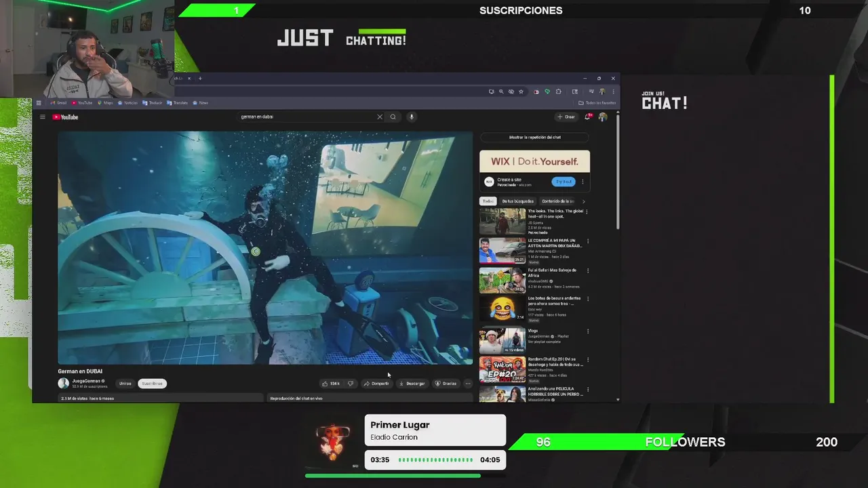Click the WIX Do it Yourself banner
868x488 pixels.
(x=535, y=161)
